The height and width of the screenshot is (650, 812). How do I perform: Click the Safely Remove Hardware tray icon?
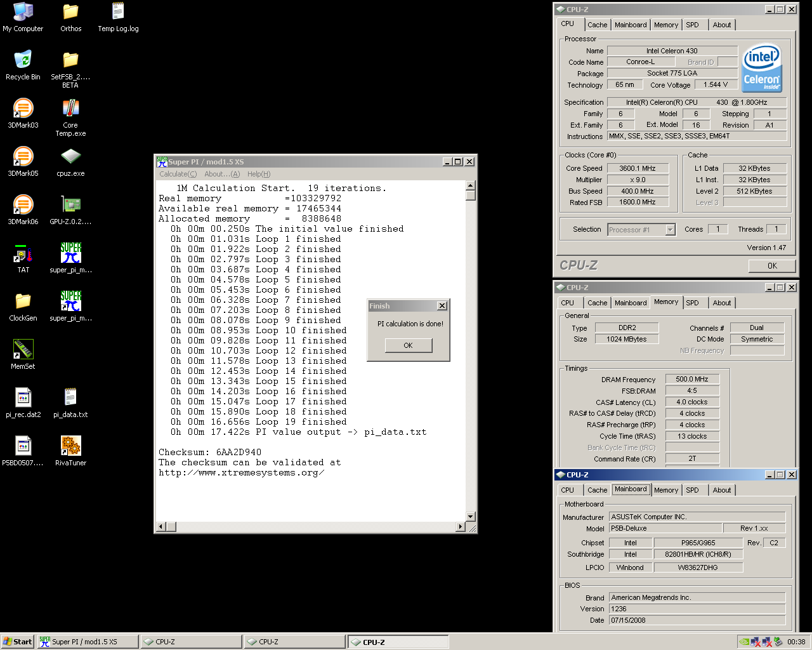[x=778, y=642]
